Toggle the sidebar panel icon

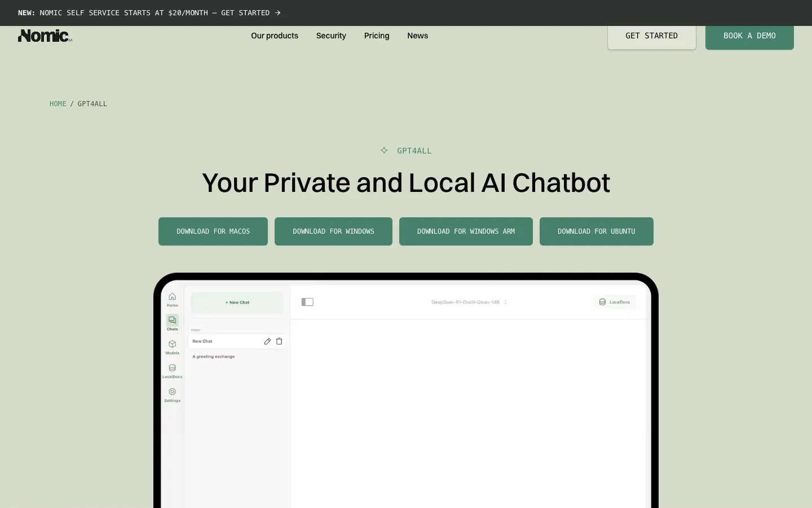point(307,302)
